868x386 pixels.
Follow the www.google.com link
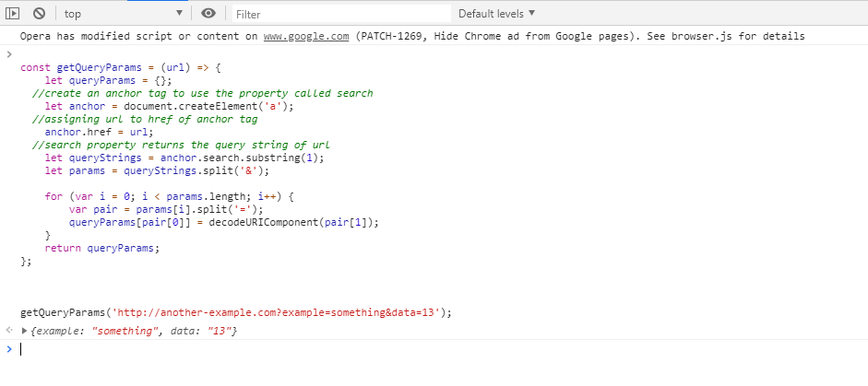305,37
